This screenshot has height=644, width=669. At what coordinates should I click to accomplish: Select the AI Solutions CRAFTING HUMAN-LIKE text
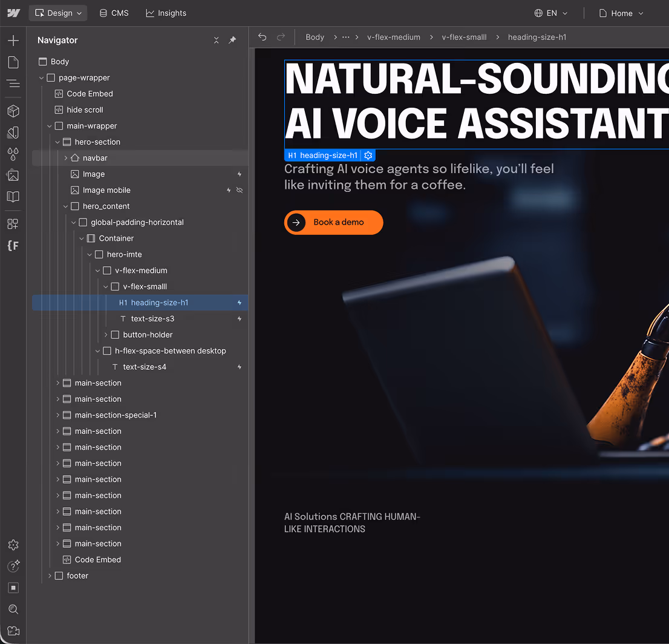[x=353, y=523]
